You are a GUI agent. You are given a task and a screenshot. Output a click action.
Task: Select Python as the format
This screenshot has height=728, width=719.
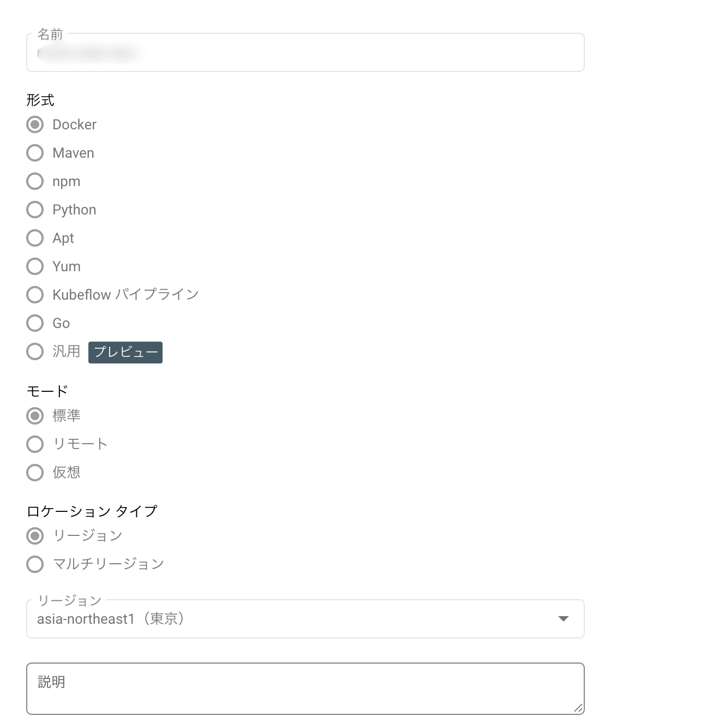tap(35, 210)
